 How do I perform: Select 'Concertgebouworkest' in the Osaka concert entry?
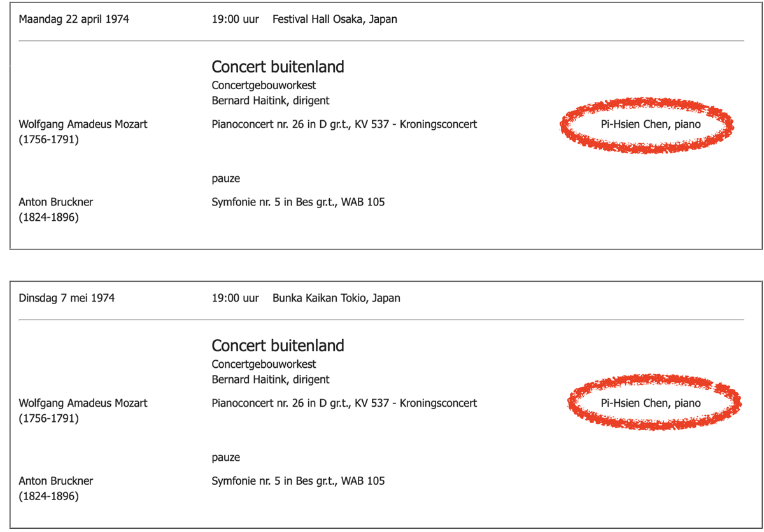pos(264,85)
